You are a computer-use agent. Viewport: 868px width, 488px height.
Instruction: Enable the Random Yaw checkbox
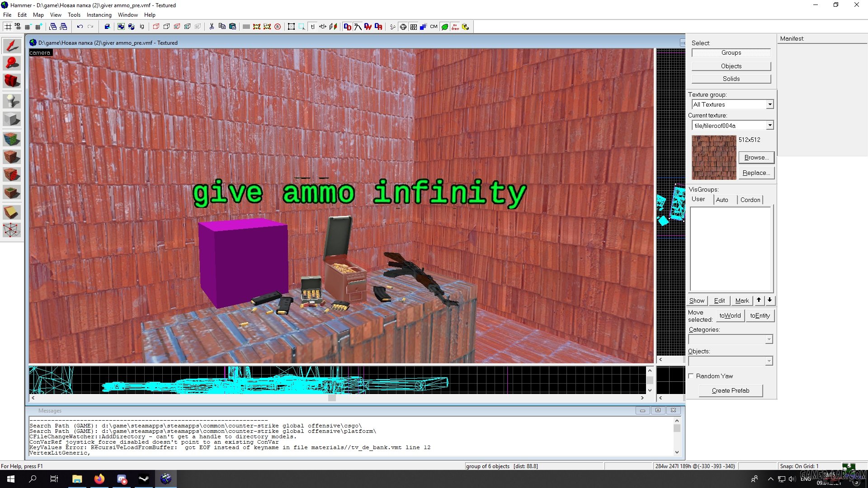691,376
